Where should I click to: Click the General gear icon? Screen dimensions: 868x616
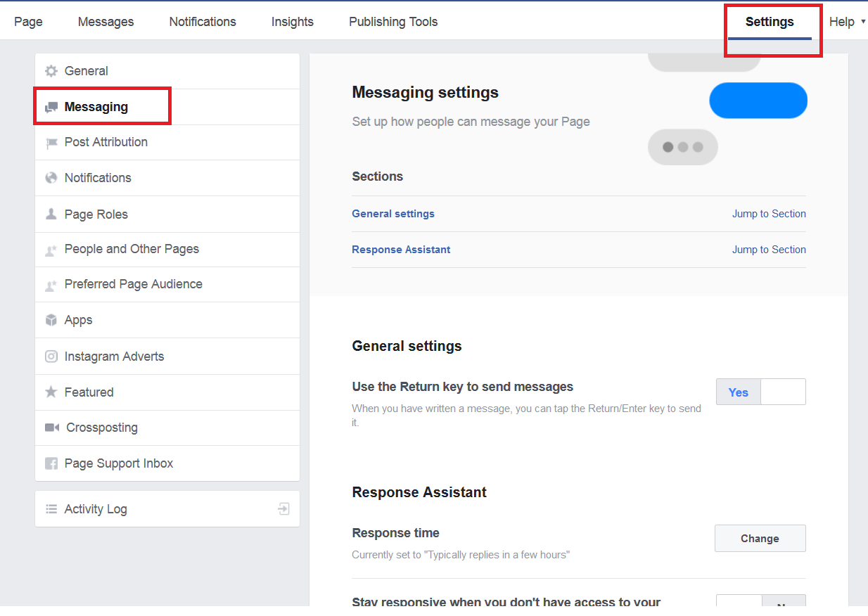pos(51,71)
